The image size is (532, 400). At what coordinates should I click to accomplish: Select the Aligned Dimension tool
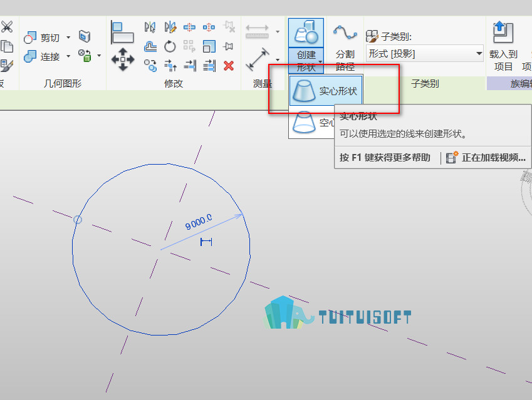coord(257,59)
